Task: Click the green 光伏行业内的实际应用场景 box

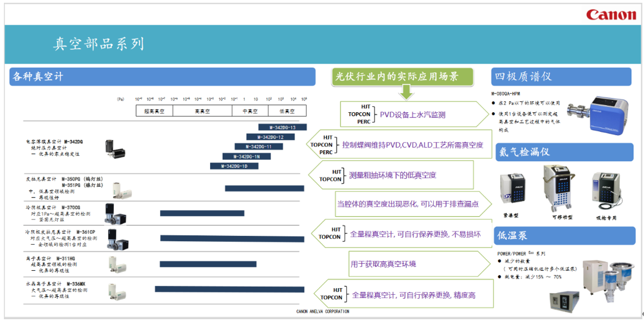Action: (x=402, y=77)
